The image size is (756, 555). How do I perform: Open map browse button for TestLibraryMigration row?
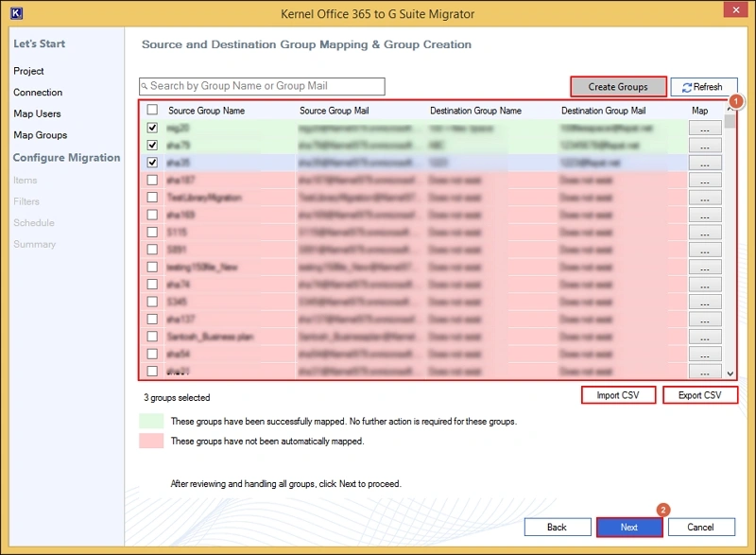[704, 198]
